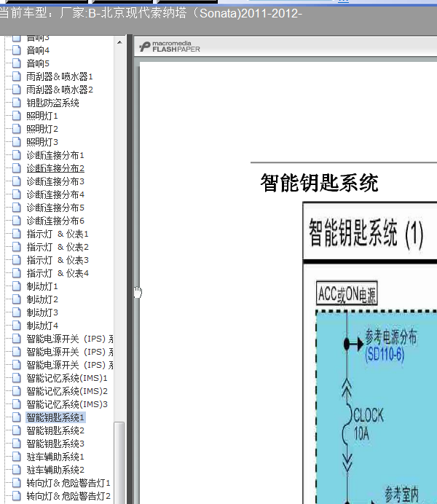Screen dimensions: 437x504
Task: Open 驻车辅助系统1
Action: [55, 457]
